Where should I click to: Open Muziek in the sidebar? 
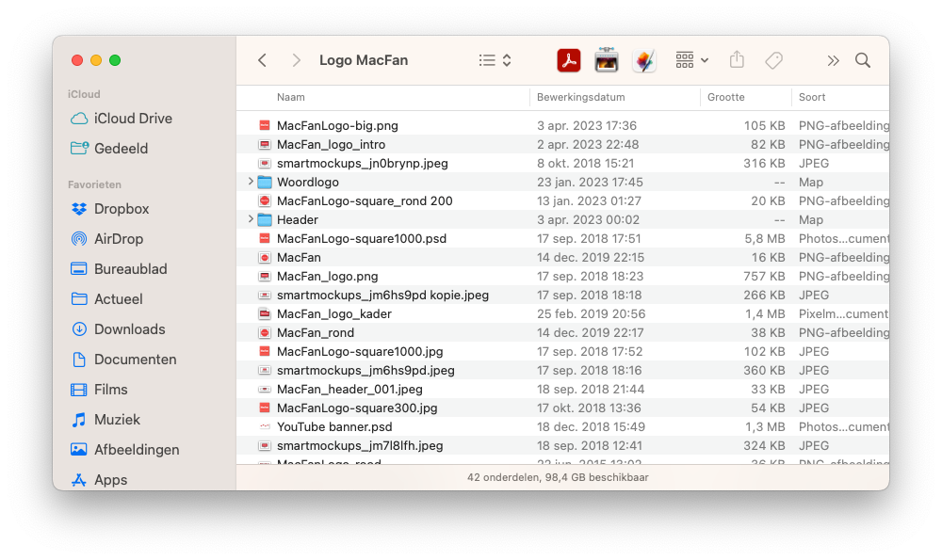pyautogui.click(x=106, y=420)
